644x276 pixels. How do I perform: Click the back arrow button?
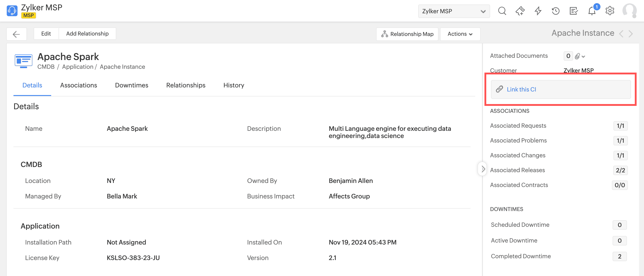click(x=17, y=34)
